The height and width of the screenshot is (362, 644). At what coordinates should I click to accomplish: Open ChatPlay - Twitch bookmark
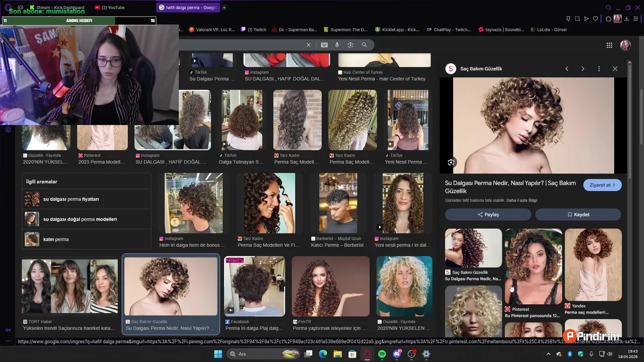(x=449, y=30)
